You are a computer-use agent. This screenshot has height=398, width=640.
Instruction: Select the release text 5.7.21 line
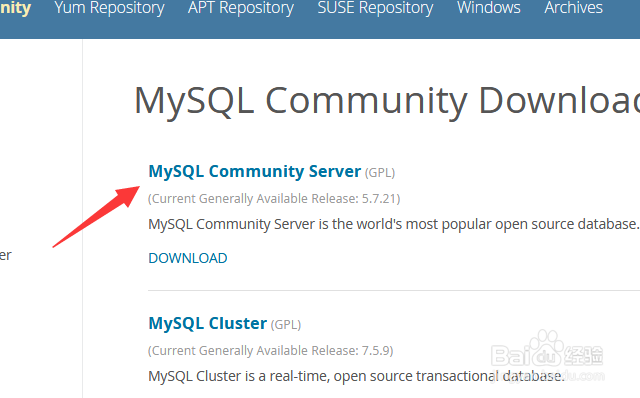point(274,199)
